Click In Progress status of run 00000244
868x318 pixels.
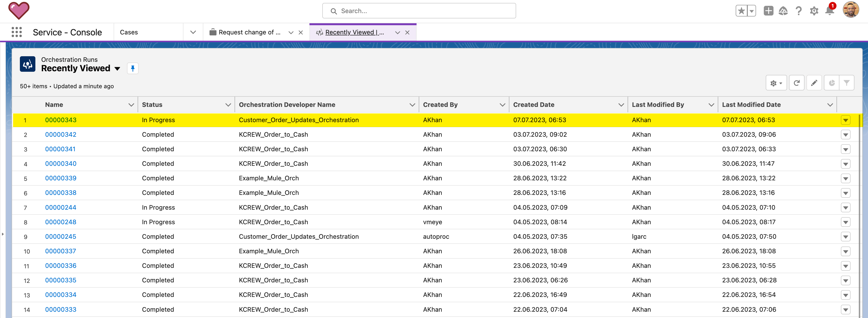(158, 207)
